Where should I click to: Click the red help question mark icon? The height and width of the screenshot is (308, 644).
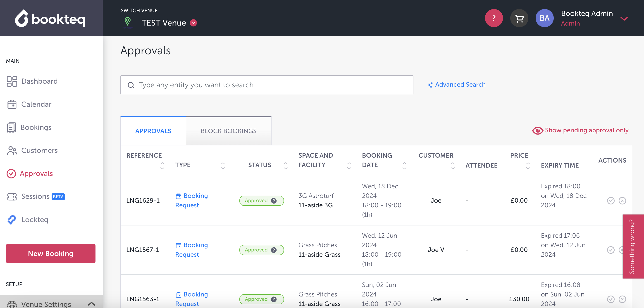pos(494,18)
